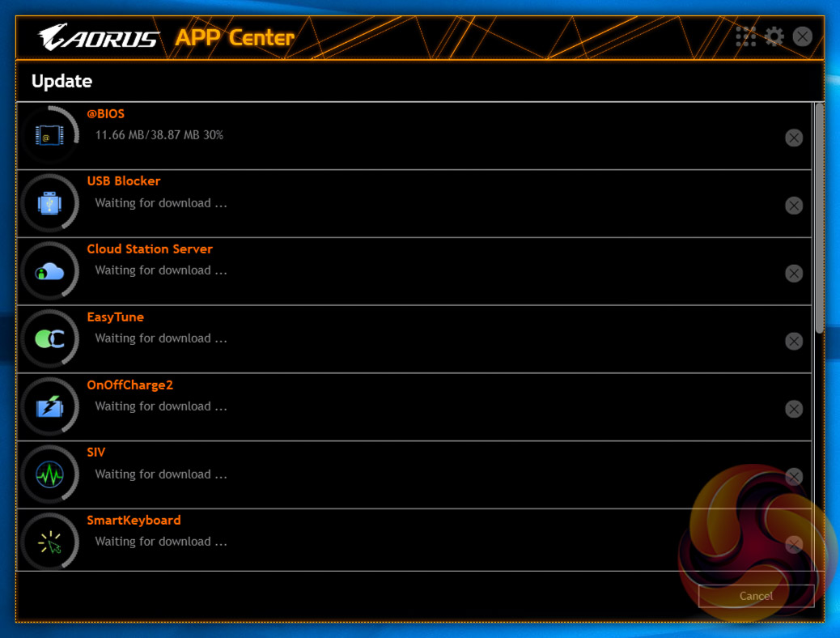The image size is (840, 638).
Task: Remove Cloud Station Server from queue
Action: click(x=793, y=274)
